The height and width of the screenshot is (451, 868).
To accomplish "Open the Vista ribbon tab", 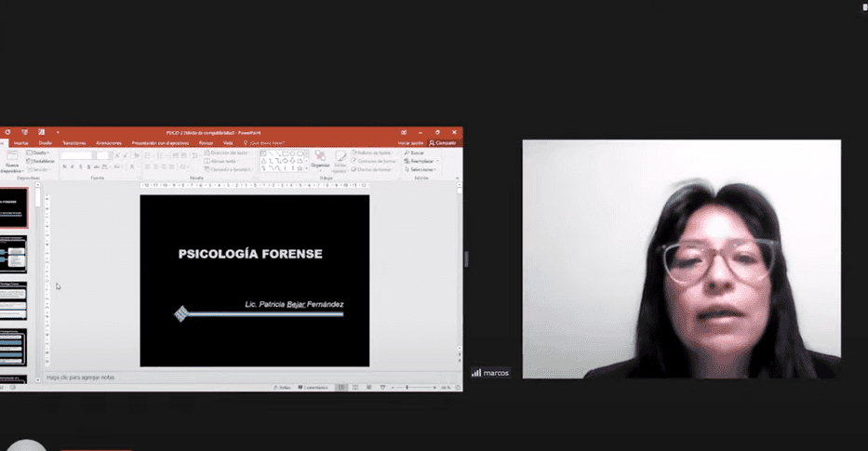I will (x=228, y=143).
